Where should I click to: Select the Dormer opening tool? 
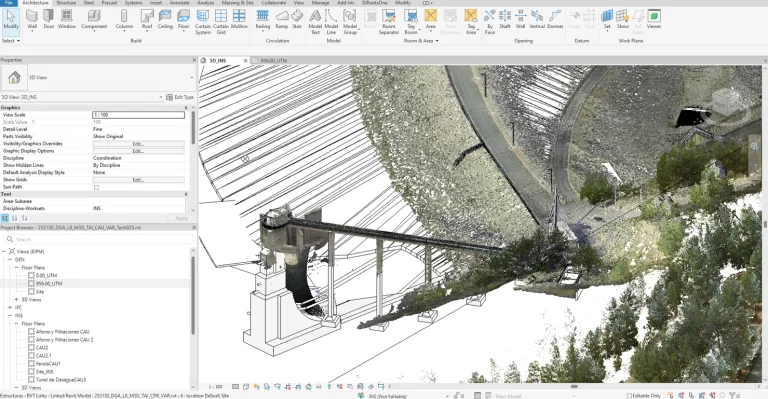555,20
